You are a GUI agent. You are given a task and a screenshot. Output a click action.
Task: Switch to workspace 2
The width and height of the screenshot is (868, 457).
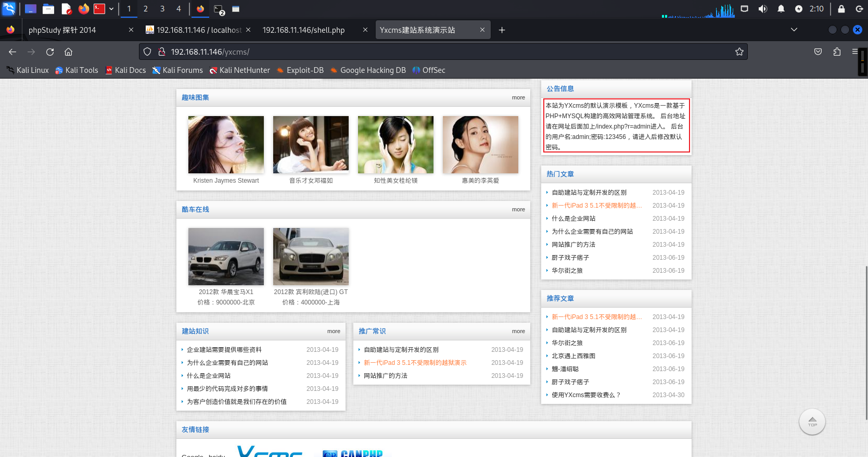[x=146, y=9]
